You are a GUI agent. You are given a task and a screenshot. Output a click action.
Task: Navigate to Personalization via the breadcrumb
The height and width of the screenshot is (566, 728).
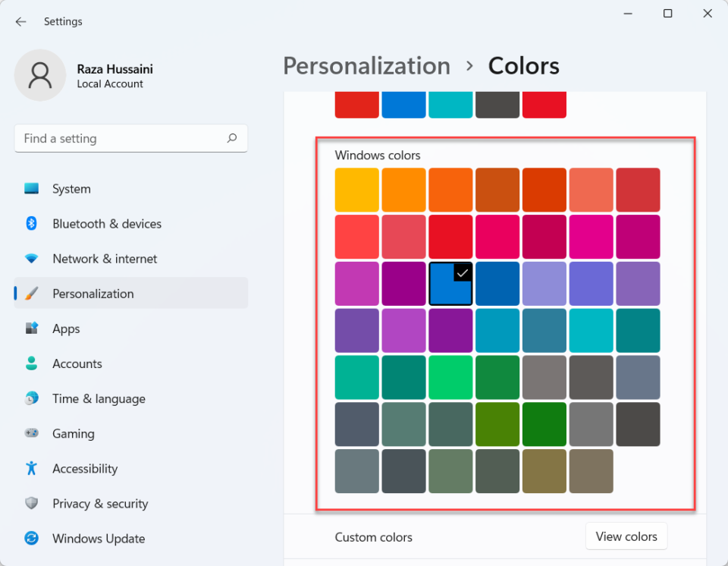tap(366, 66)
